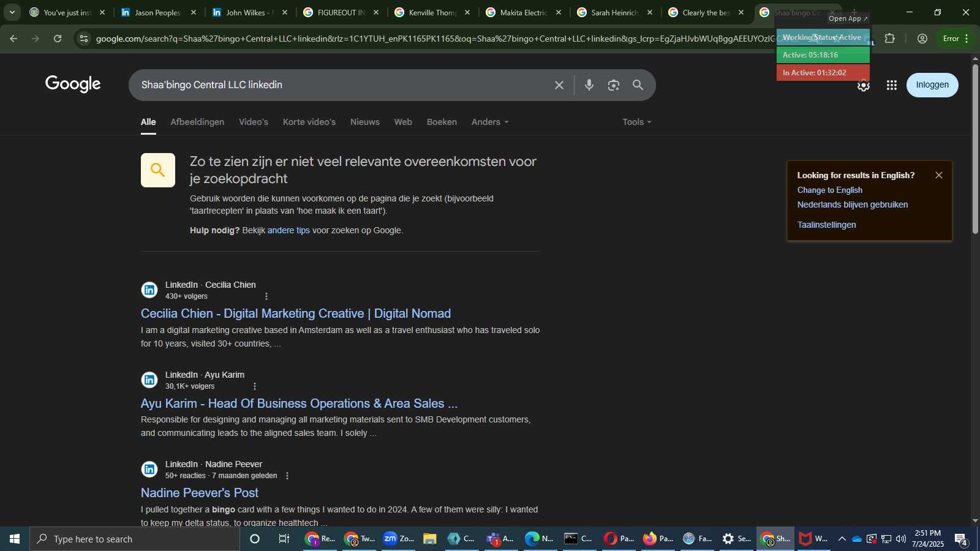This screenshot has width=980, height=551.
Task: Click LinkedIn favicon beside Nadine Peever
Action: coord(149,470)
